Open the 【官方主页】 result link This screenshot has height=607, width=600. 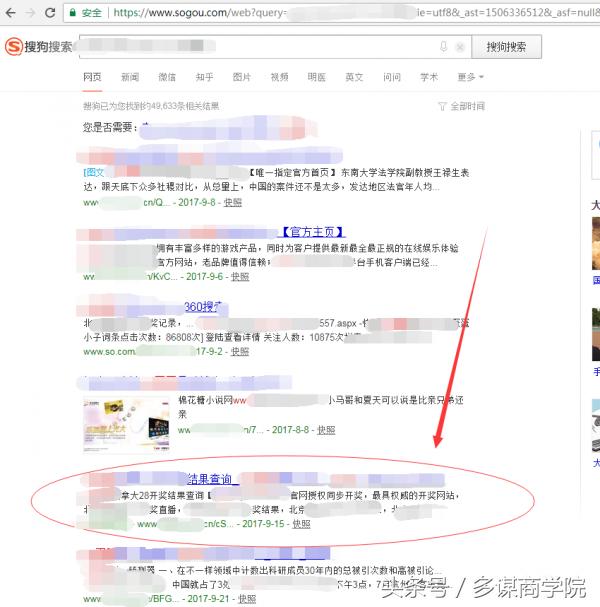312,232
